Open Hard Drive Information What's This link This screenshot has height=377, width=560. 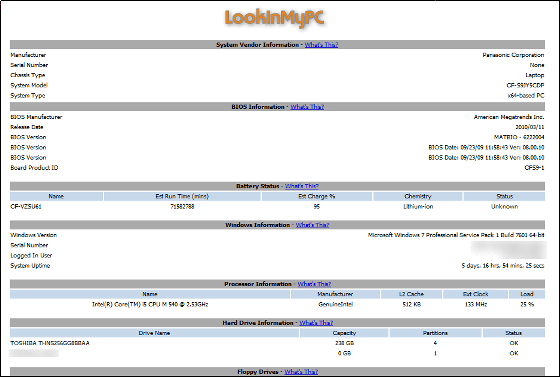click(316, 323)
